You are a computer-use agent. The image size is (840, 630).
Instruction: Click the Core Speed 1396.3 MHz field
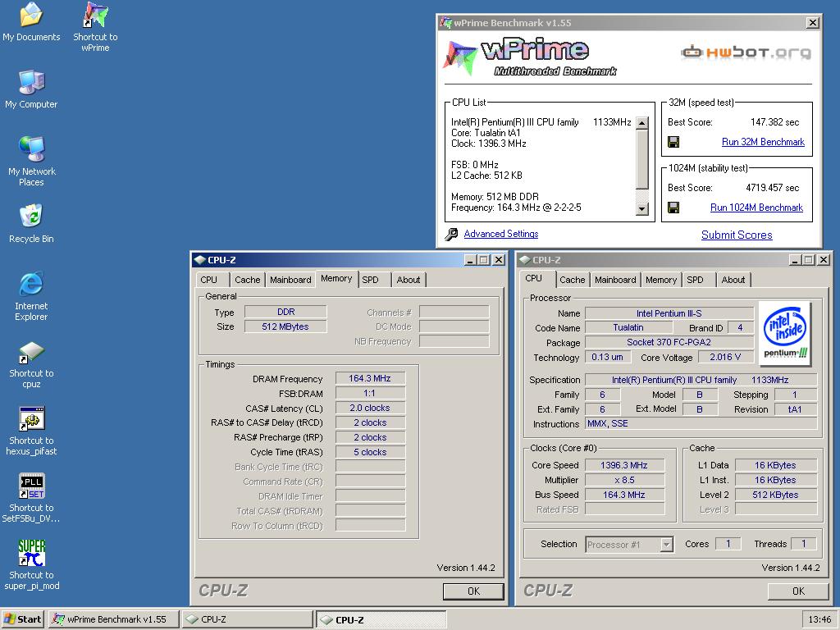point(624,465)
